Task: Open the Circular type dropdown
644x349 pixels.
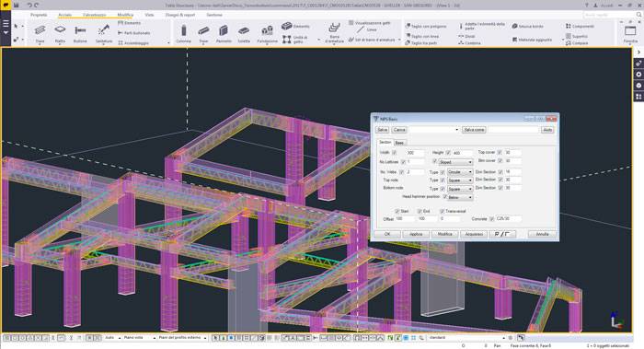Action: point(460,172)
